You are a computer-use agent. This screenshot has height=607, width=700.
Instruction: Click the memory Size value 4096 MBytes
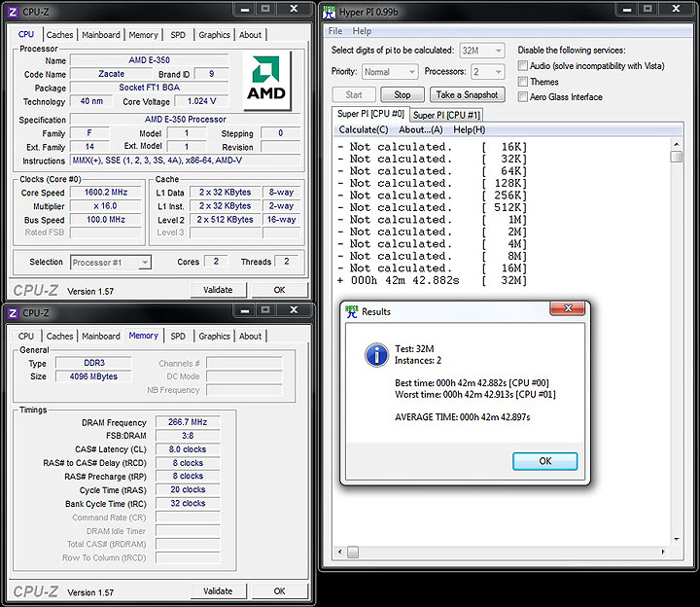pyautogui.click(x=93, y=376)
